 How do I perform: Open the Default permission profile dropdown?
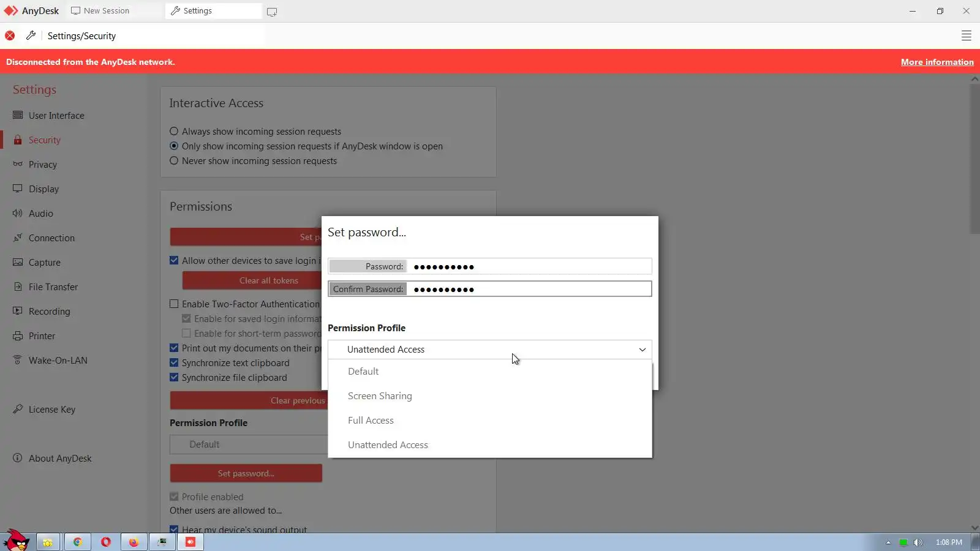point(249,444)
